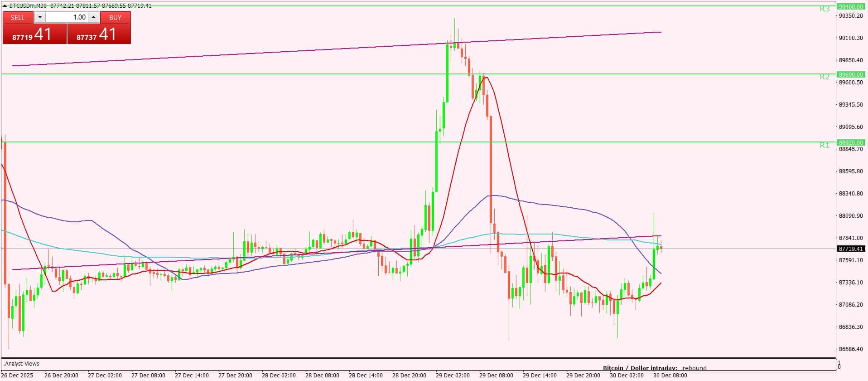The image size is (868, 381).
Task: Click the 29 Dec 08:00 time label
Action: click(496, 375)
